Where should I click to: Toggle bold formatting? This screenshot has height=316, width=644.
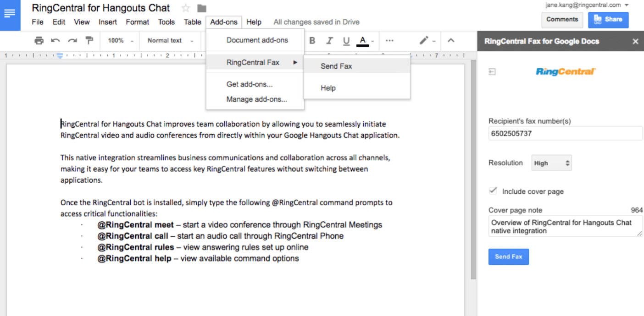tap(312, 41)
